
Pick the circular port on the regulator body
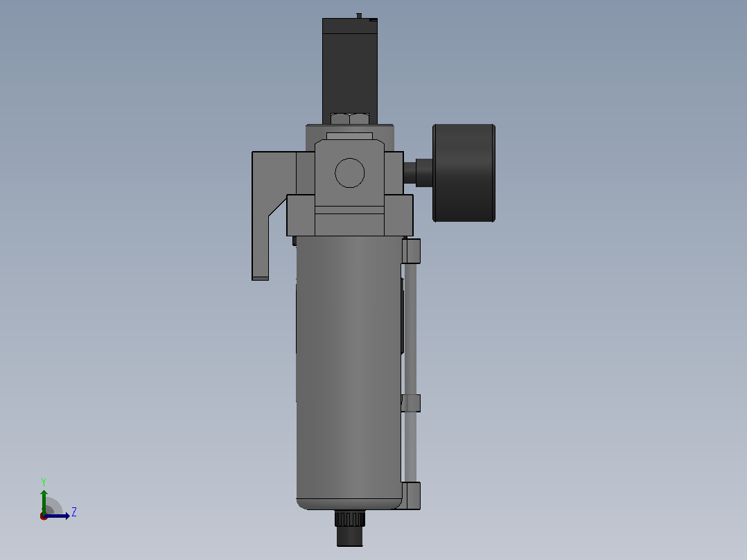tap(350, 173)
